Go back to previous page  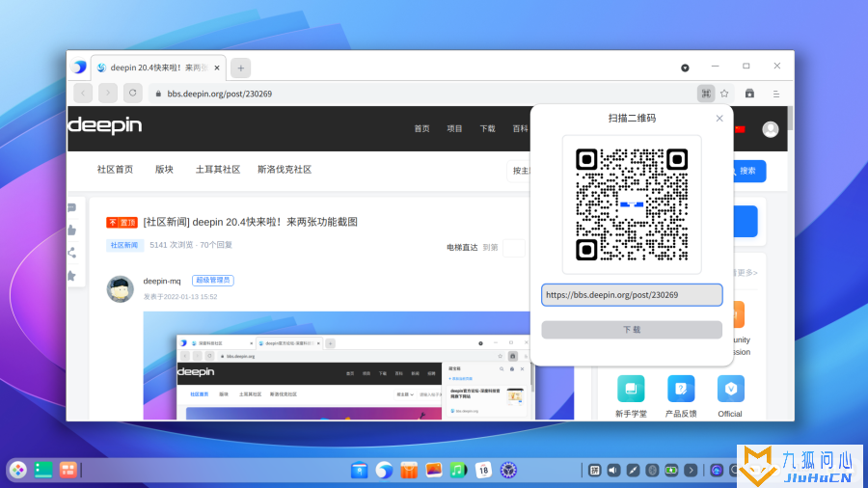pyautogui.click(x=83, y=93)
